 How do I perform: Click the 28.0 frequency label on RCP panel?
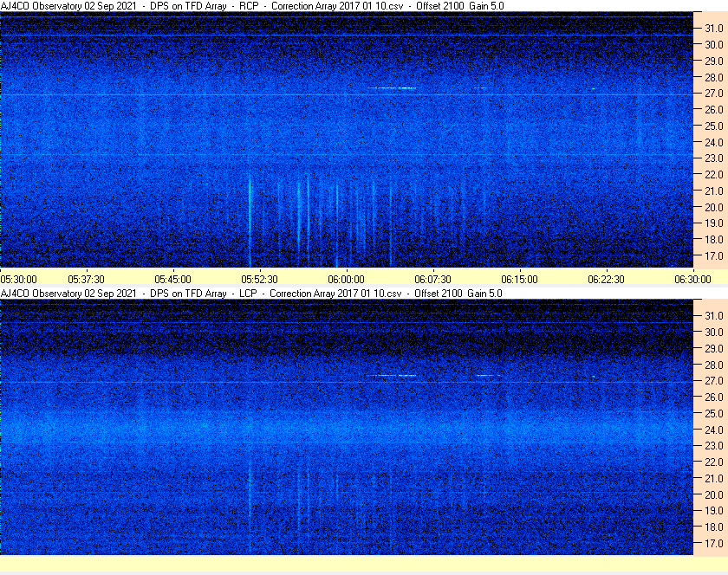point(714,77)
